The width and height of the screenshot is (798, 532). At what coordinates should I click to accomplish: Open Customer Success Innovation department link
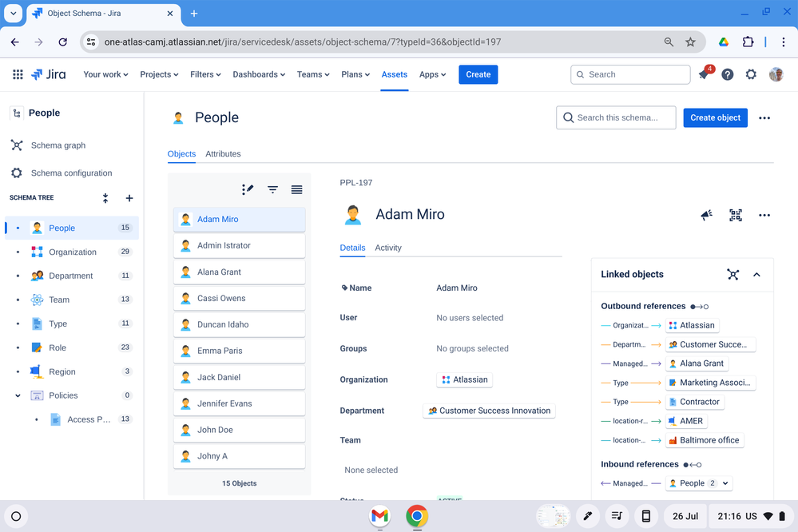(489, 411)
